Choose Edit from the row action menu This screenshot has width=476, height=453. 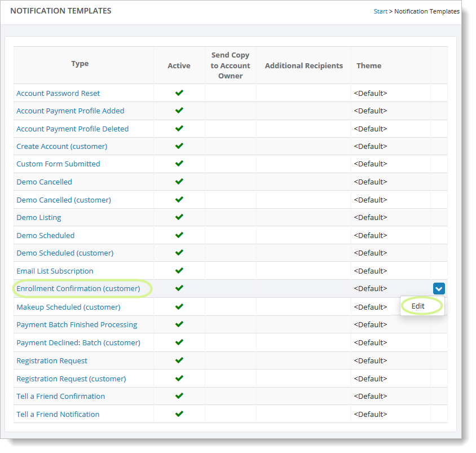click(x=418, y=306)
